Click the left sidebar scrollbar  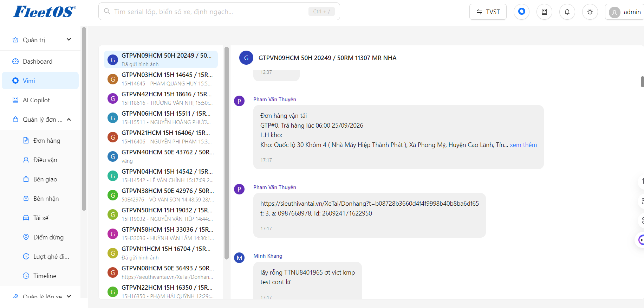(84, 119)
